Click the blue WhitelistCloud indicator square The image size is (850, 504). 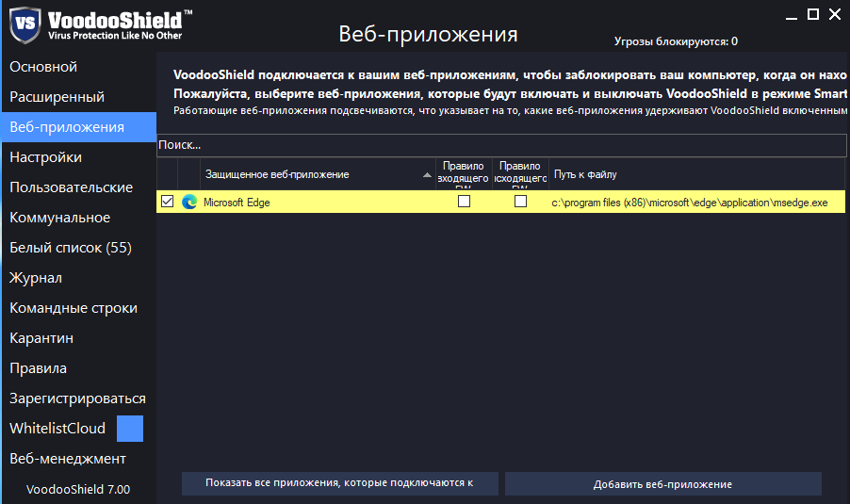130,429
